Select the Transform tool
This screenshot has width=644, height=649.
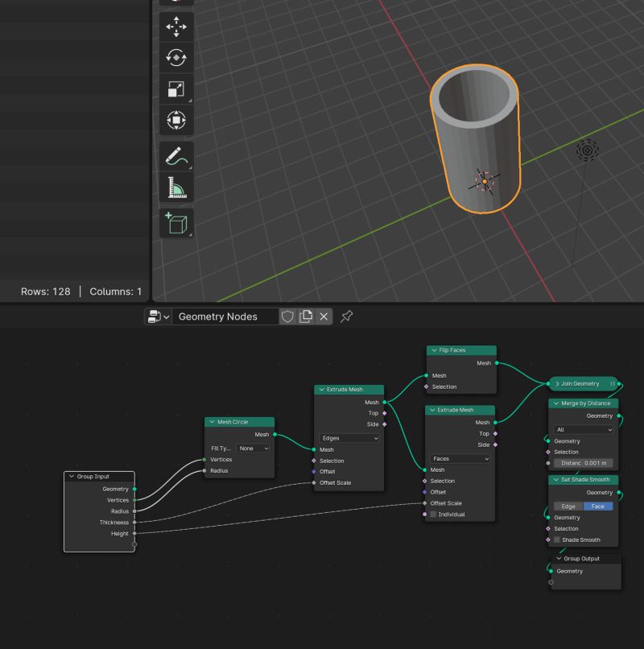coord(175,120)
